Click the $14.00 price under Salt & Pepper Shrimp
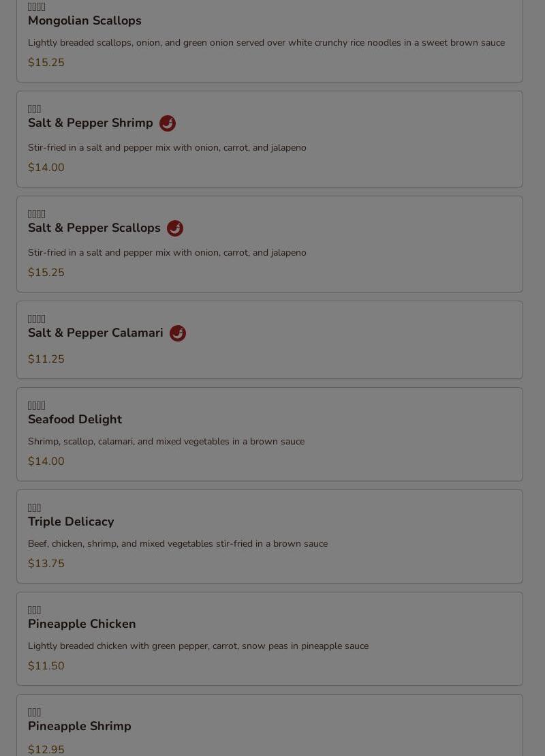The image size is (545, 756). point(46,168)
